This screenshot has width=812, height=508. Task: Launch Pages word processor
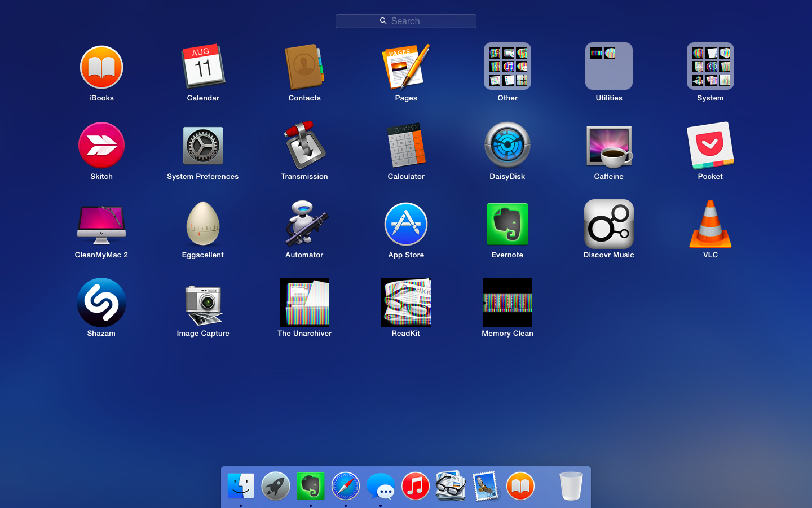(x=406, y=67)
